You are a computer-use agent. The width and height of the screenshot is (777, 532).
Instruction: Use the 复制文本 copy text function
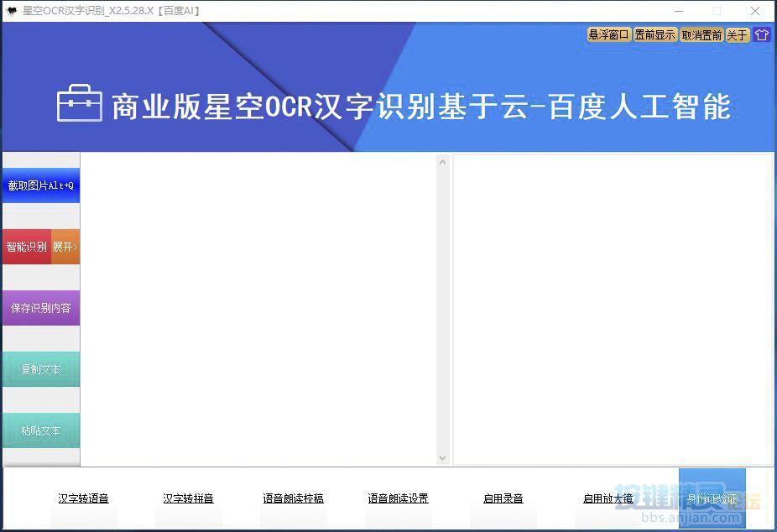pos(39,369)
